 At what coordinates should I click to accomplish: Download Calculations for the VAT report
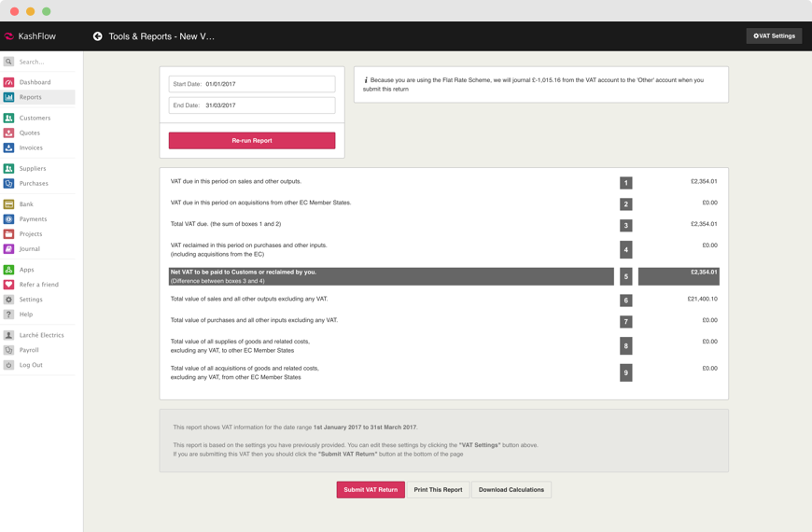pos(511,490)
